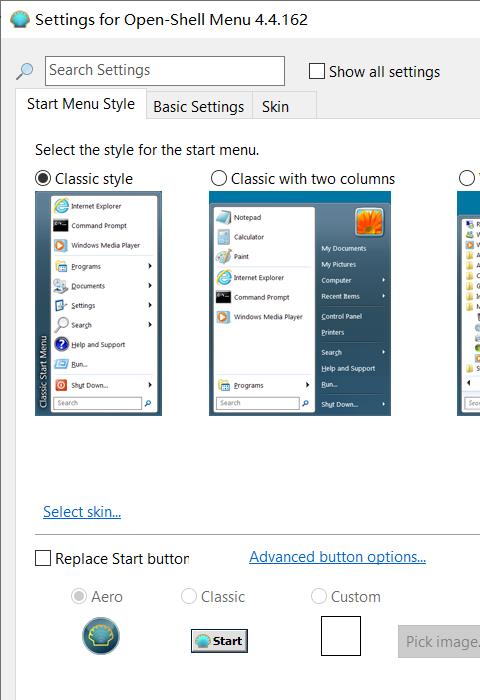Click the Classic style menu preview image
The image size is (480, 700).
tap(98, 304)
